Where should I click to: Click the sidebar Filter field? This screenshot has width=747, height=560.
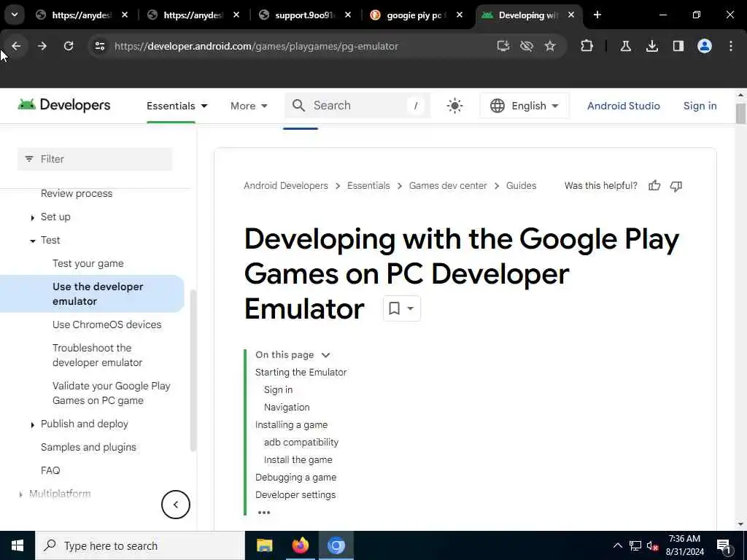click(x=95, y=159)
